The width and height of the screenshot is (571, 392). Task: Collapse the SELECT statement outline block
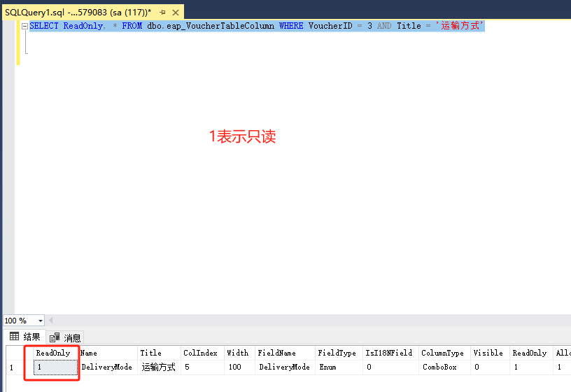coord(24,26)
